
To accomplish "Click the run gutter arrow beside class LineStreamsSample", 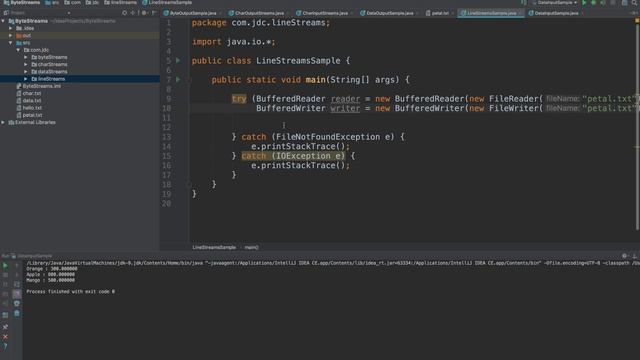I will pos(178,60).
